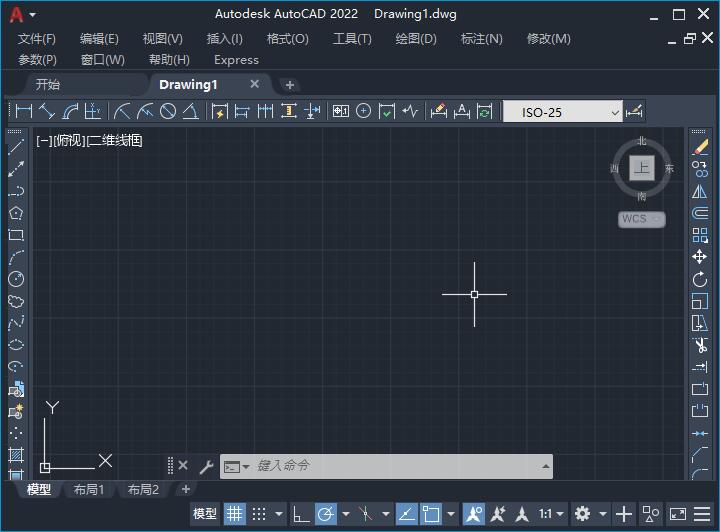Click the Move modify tool
720x532 pixels.
click(700, 257)
